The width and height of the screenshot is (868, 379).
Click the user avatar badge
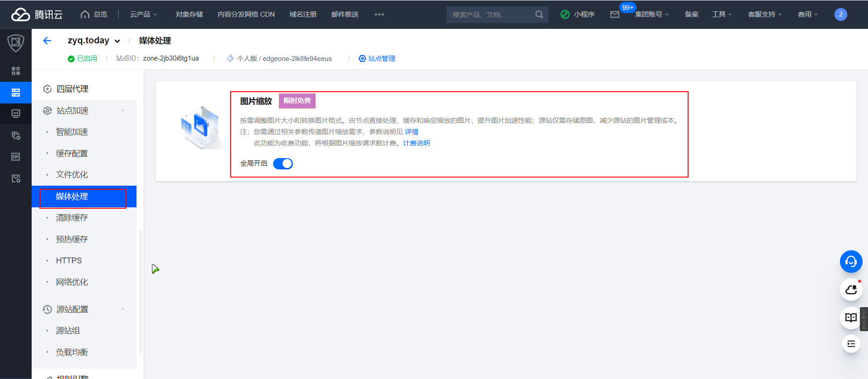(840, 14)
